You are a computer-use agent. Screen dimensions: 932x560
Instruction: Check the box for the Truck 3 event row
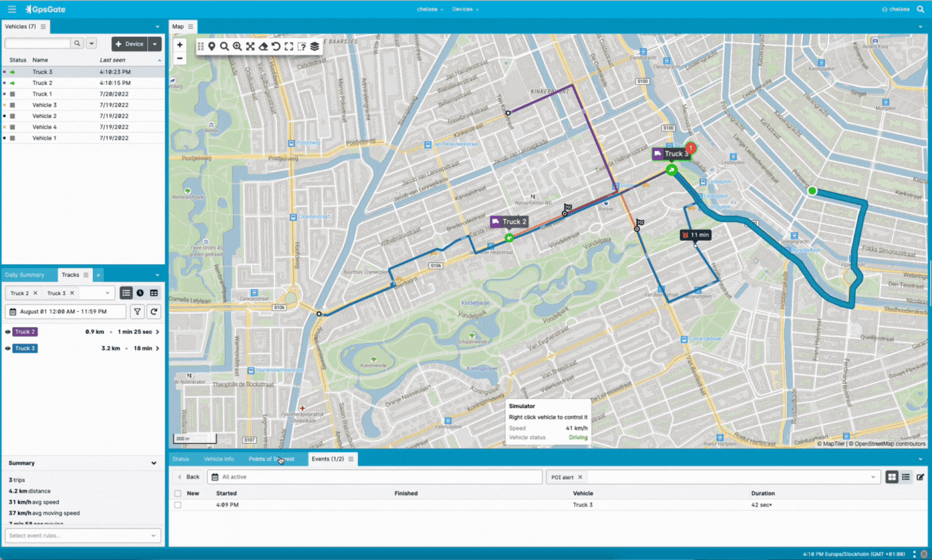click(178, 505)
